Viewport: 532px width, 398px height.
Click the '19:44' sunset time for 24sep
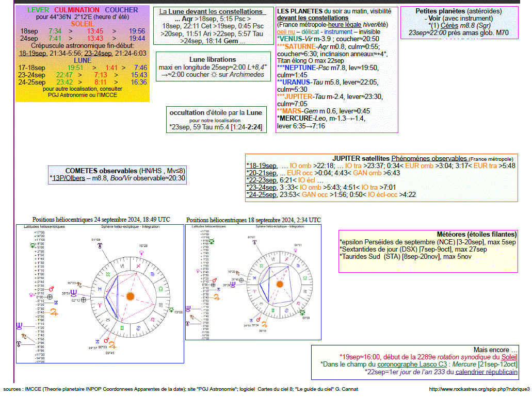(x=137, y=38)
